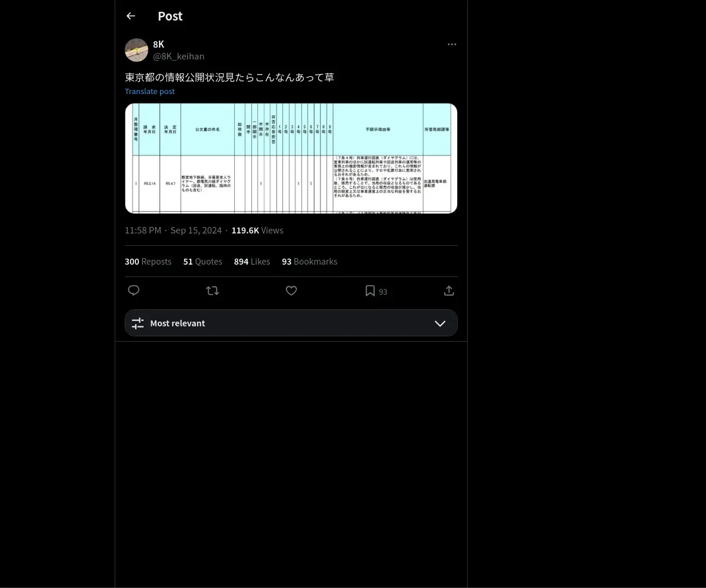Like the post with the heart icon
The height and width of the screenshot is (588, 706).
[x=291, y=290]
